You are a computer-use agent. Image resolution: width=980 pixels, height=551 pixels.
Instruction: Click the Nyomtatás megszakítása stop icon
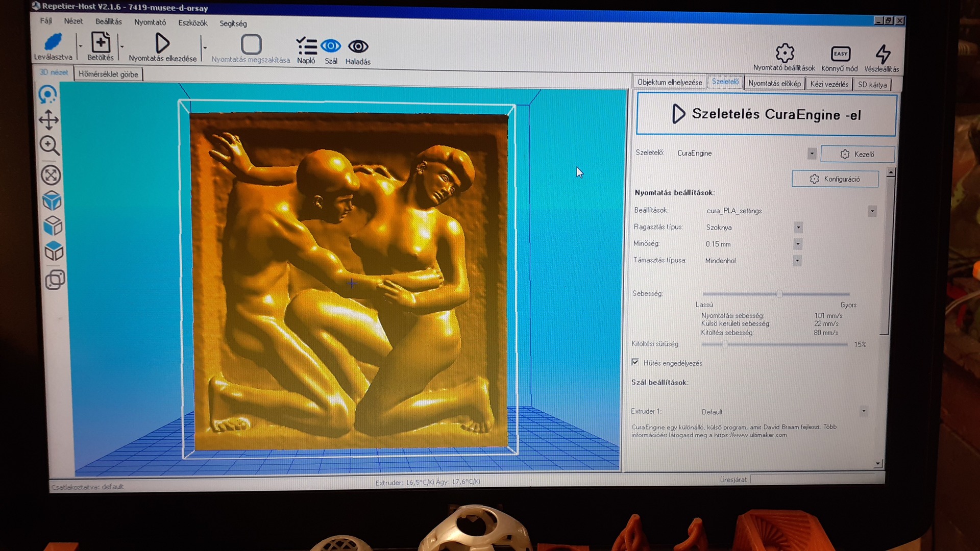(251, 45)
